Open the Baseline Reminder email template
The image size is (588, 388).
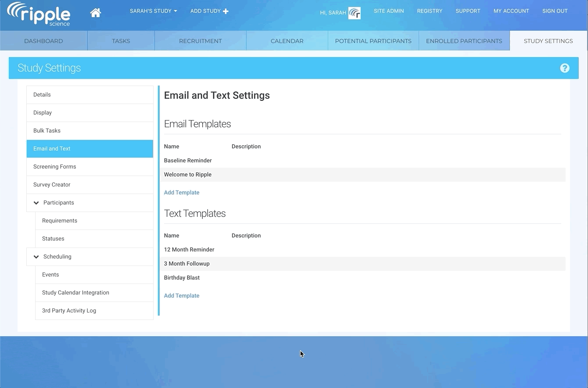[x=188, y=160]
